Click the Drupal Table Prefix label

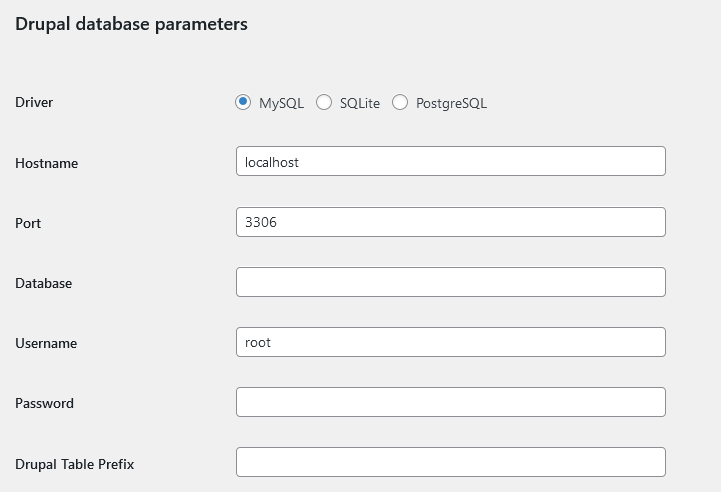pos(74,464)
